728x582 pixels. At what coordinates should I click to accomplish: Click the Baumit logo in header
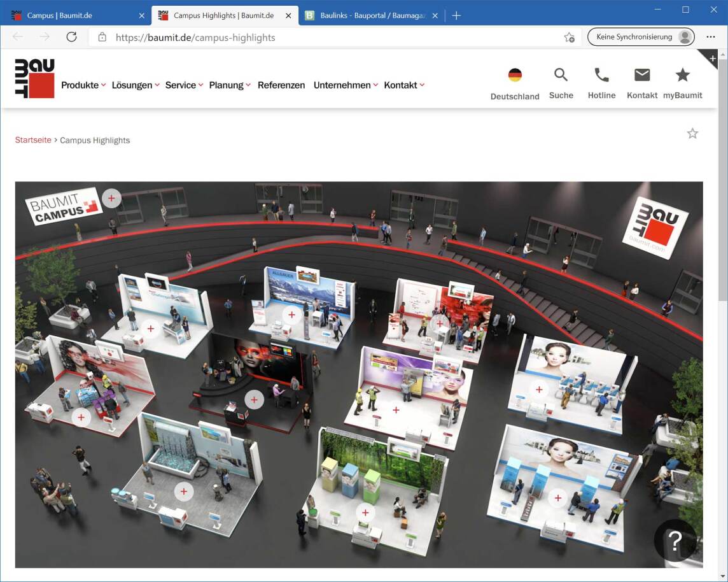coord(34,78)
